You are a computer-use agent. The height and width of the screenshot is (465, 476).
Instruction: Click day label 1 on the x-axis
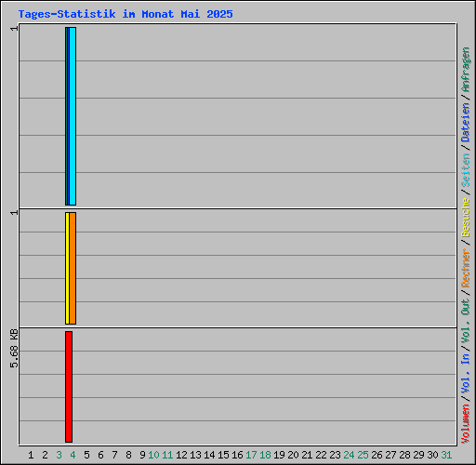(31, 455)
